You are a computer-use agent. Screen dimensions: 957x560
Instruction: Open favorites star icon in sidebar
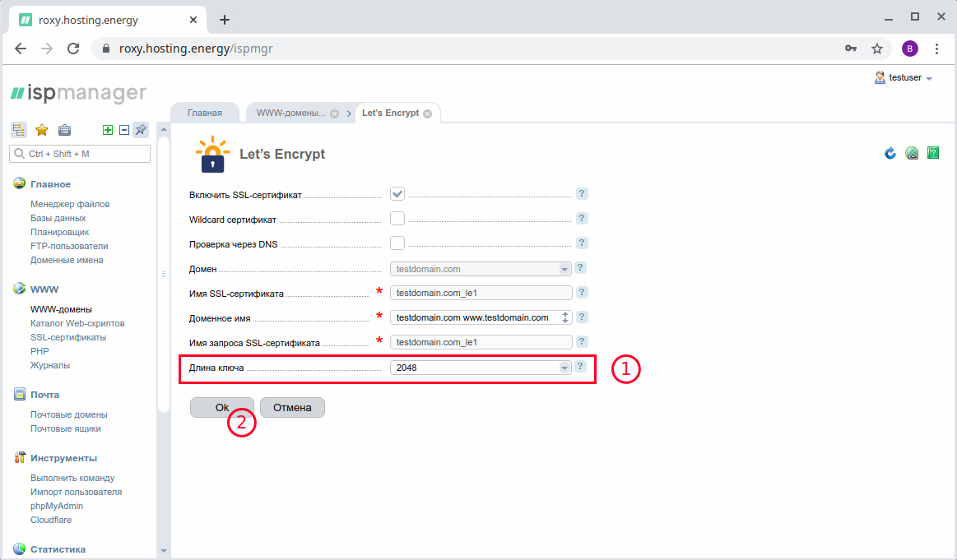click(41, 130)
